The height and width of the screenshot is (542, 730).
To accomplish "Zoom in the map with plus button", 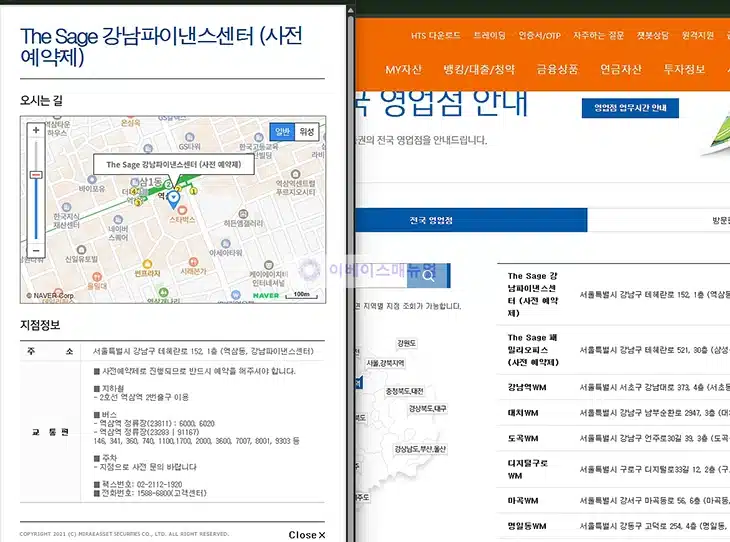I will pos(36,130).
